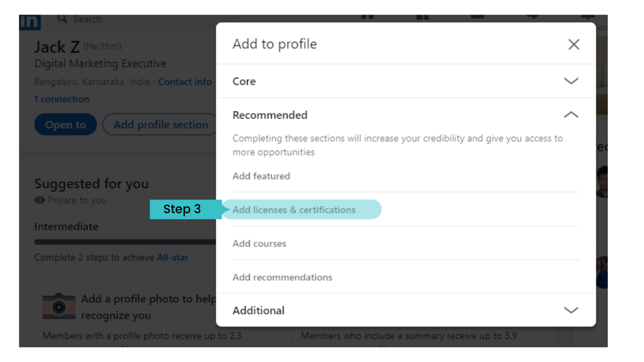Click the search magnifying glass icon
The height and width of the screenshot is (362, 644).
pyautogui.click(x=62, y=19)
